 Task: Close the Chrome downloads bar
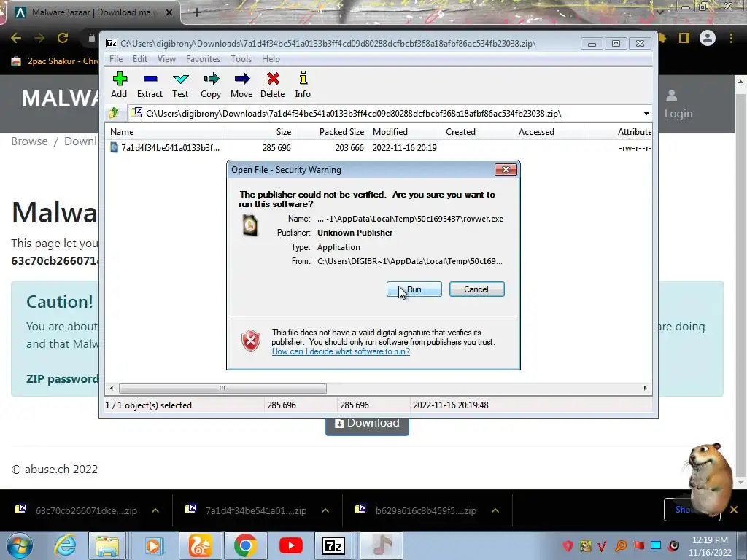[734, 510]
